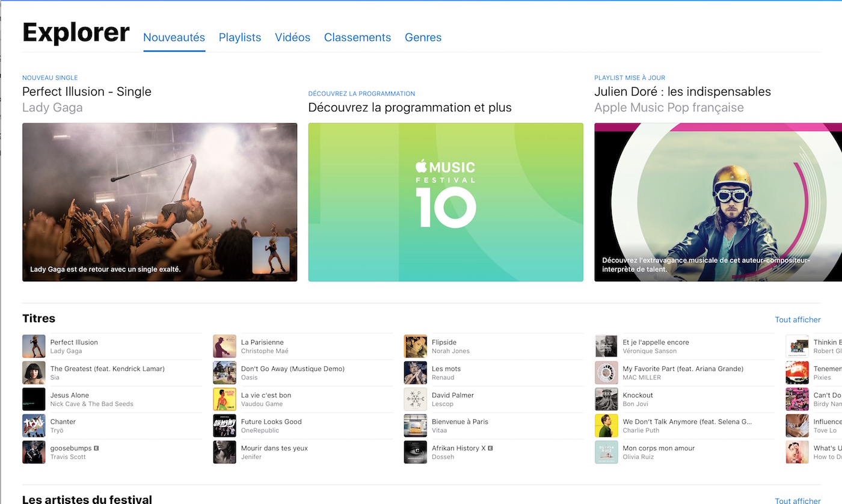This screenshot has height=504, width=842.
Task: Switch to the Nouveautés tab
Action: click(x=174, y=37)
